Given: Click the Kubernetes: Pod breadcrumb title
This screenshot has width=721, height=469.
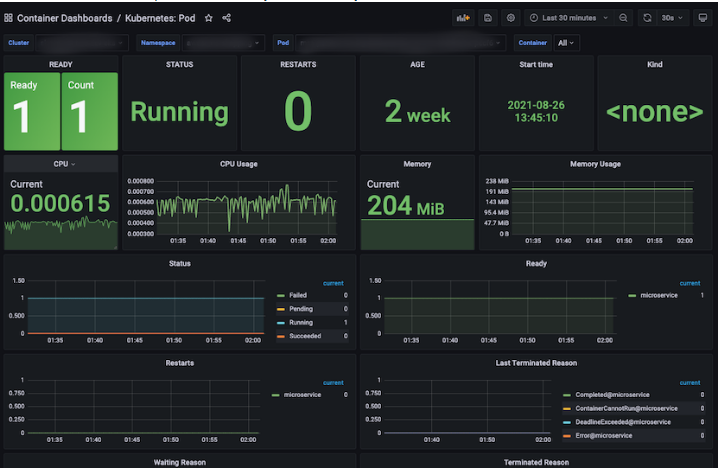Looking at the screenshot, I should click(160, 18).
